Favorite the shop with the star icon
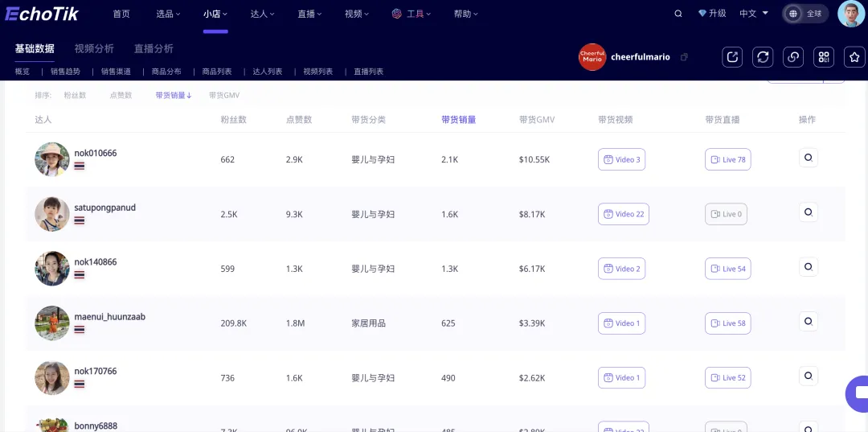 click(x=854, y=57)
